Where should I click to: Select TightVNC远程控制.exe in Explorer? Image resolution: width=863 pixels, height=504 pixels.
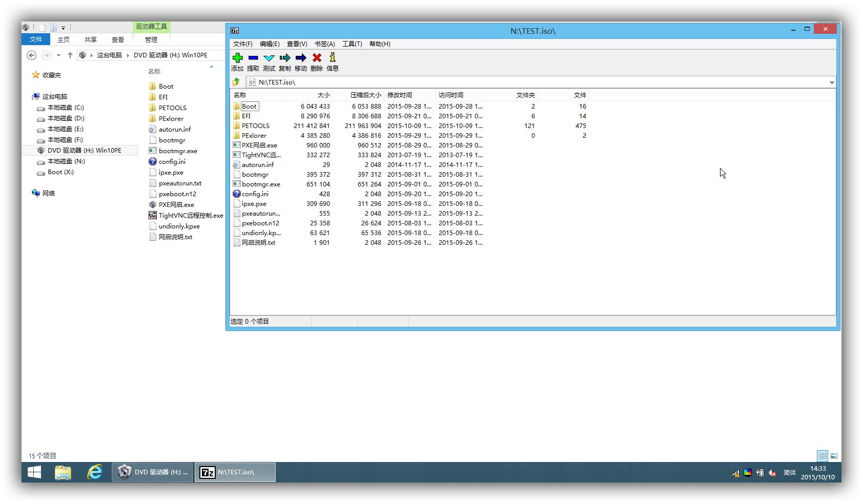coord(191,216)
